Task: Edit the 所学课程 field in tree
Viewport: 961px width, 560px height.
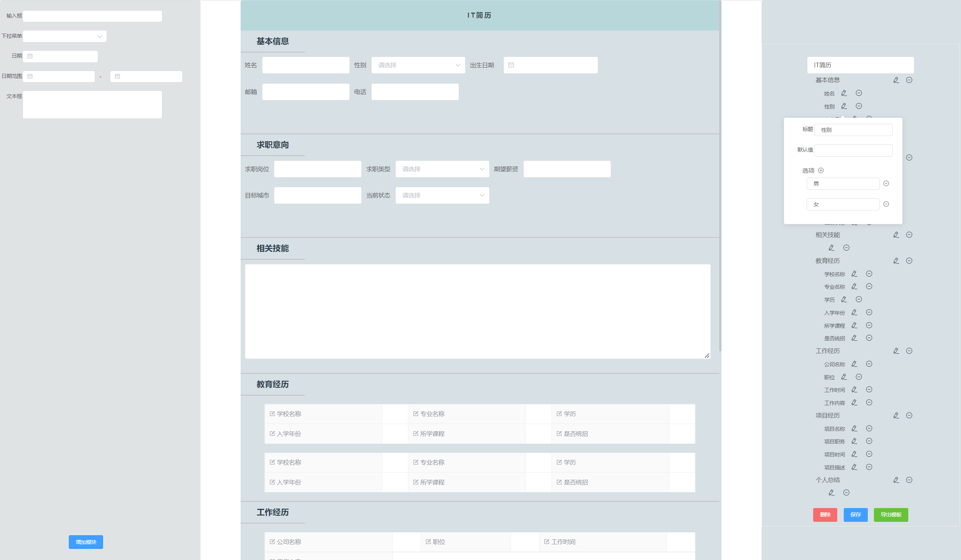Action: click(x=854, y=325)
